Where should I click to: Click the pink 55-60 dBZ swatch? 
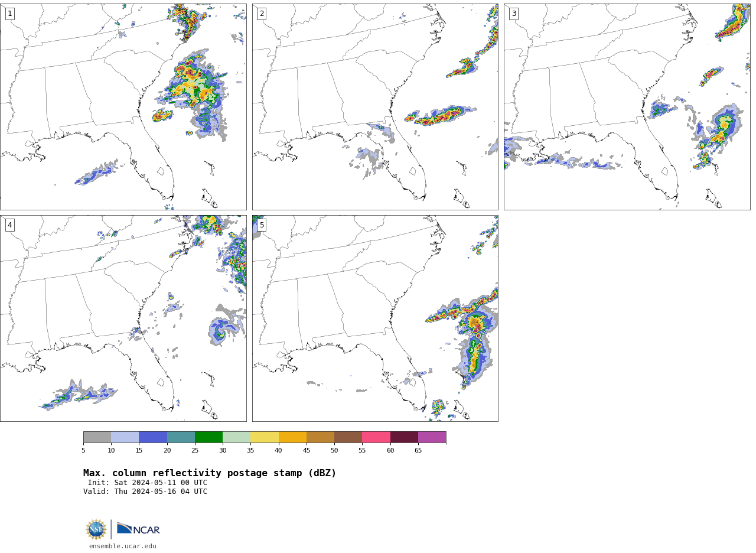pyautogui.click(x=376, y=437)
